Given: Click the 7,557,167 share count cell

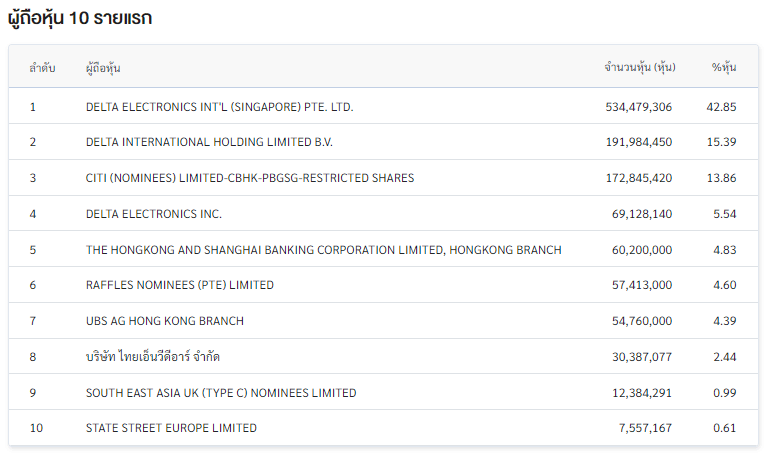Looking at the screenshot, I should [x=645, y=428].
